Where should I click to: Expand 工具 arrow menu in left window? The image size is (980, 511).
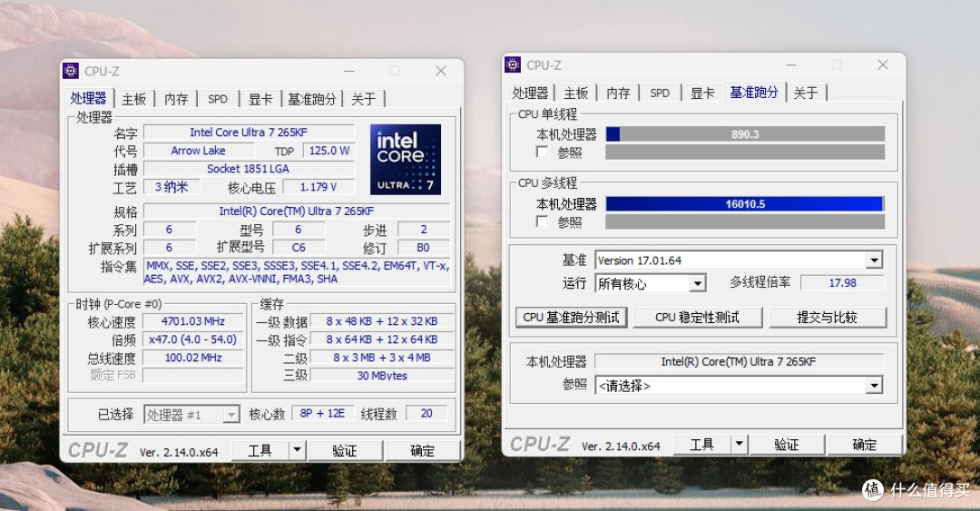pyautogui.click(x=298, y=449)
